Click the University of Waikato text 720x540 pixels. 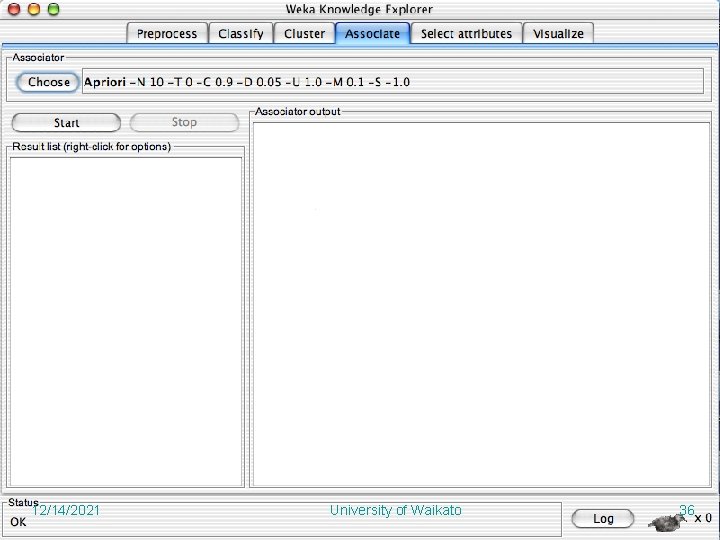click(x=396, y=510)
